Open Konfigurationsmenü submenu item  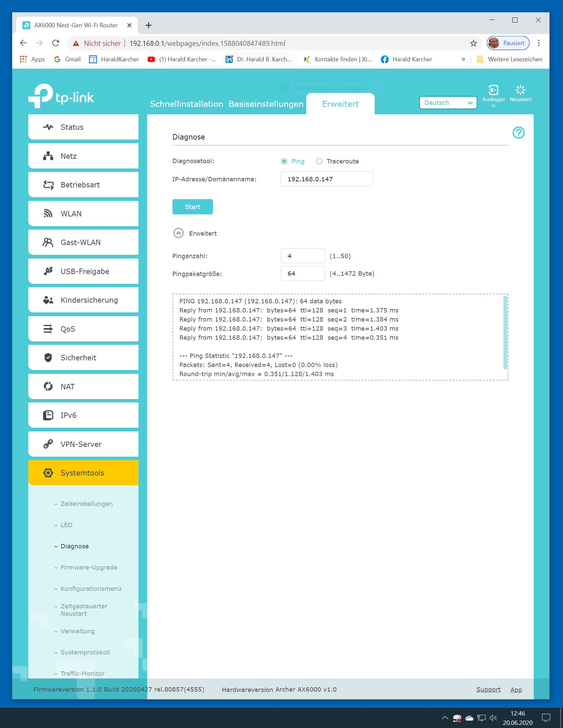91,589
